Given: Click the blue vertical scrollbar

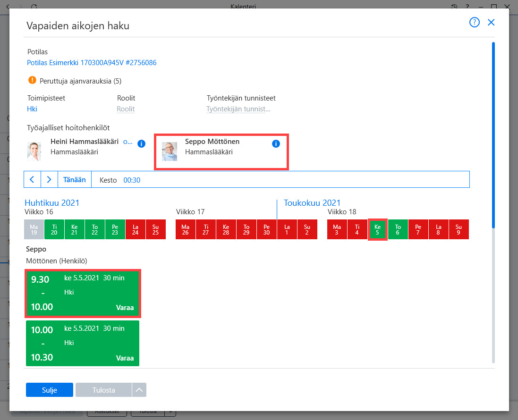Looking at the screenshot, I should (493, 135).
